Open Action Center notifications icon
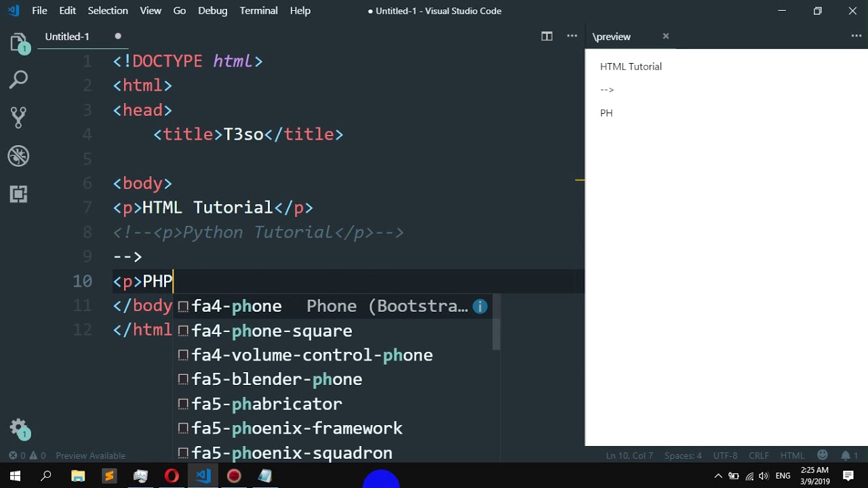 click(848, 476)
